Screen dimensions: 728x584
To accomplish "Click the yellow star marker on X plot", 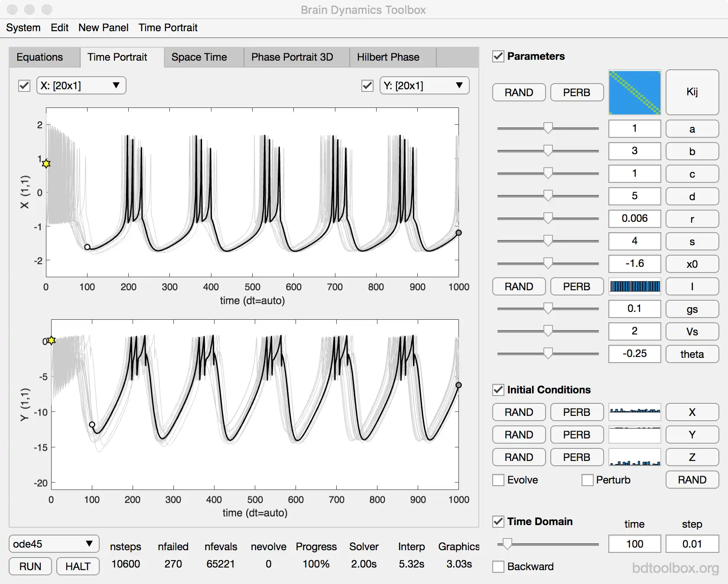I will (46, 163).
